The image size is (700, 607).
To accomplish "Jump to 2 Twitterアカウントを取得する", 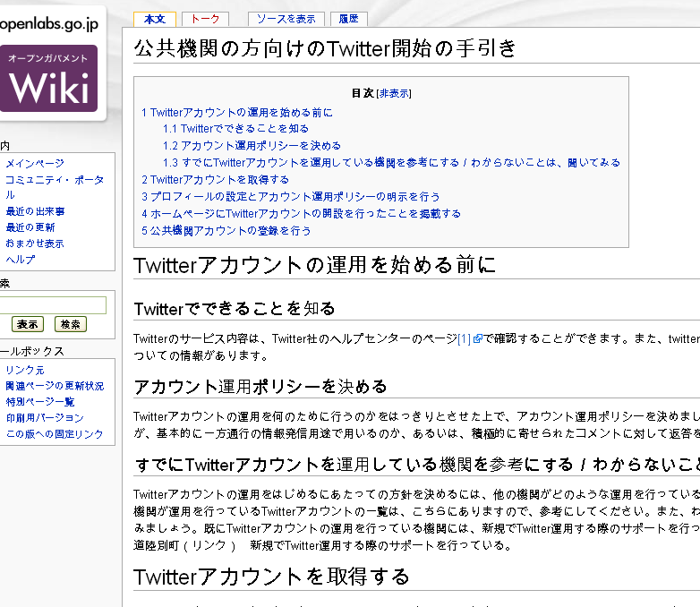I will pos(215,180).
